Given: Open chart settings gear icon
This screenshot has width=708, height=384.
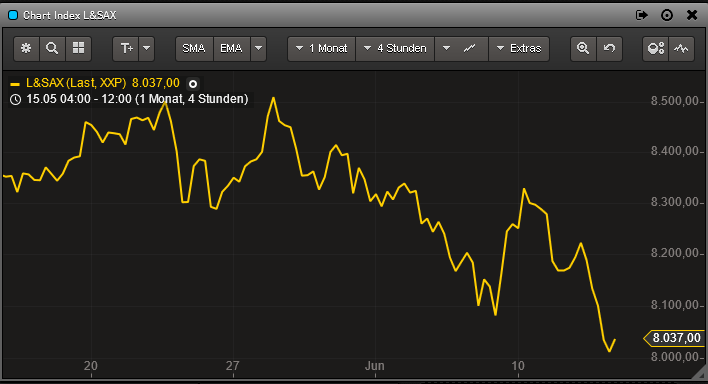Looking at the screenshot, I should 26,48.
